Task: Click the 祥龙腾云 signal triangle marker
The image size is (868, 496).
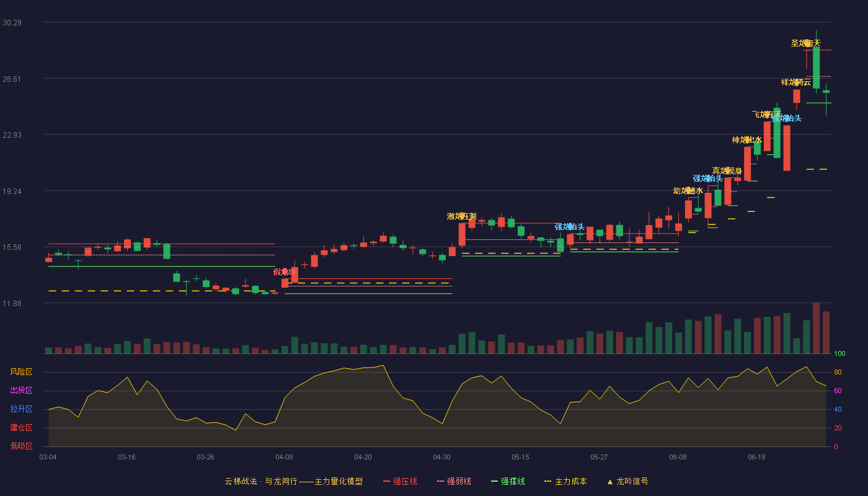Action: click(x=796, y=82)
